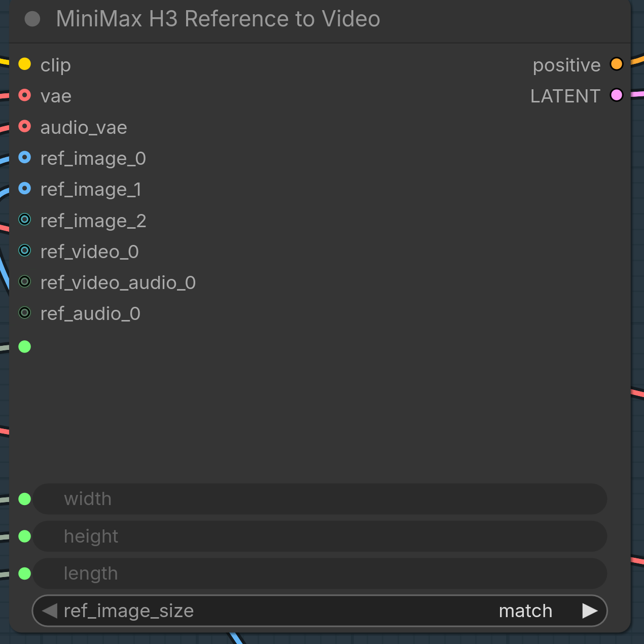Click the ref_image_2 input socket

point(24,220)
